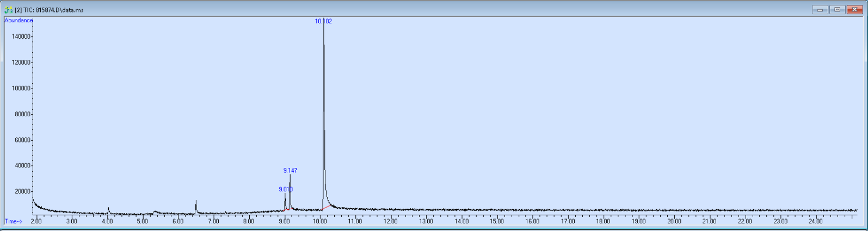Minimize the TIC chromatogram window
868x231 pixels.
tap(820, 10)
